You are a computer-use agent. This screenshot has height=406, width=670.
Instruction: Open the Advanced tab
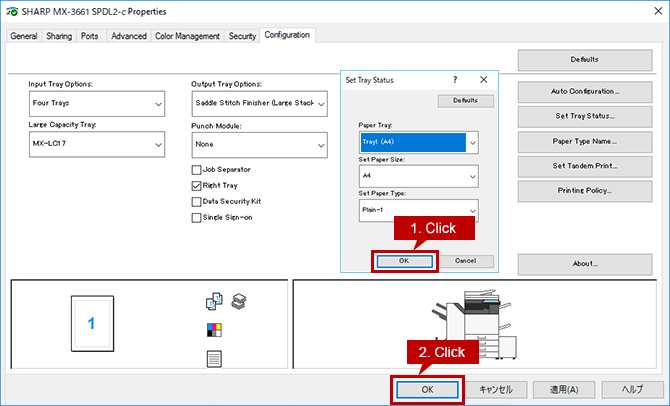pos(129,36)
